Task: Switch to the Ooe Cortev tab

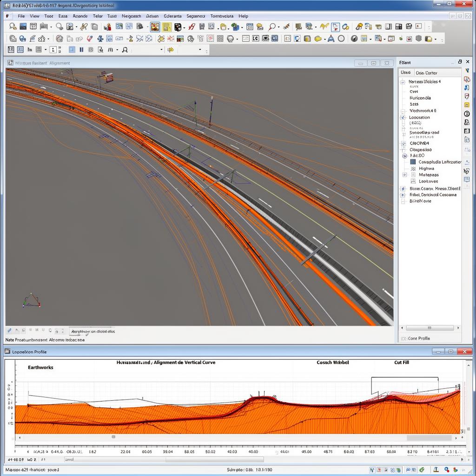Action: (x=426, y=73)
